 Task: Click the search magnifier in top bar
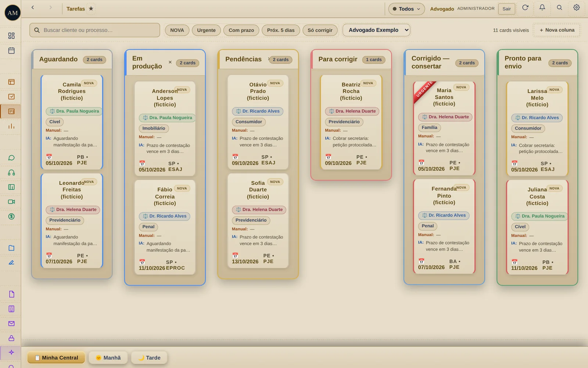tap(559, 8)
